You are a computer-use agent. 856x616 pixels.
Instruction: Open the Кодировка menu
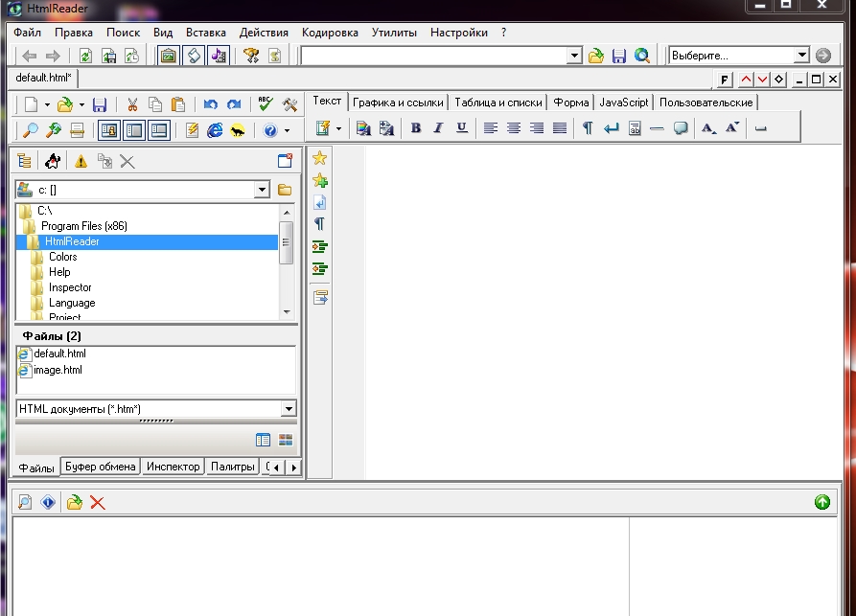[330, 33]
